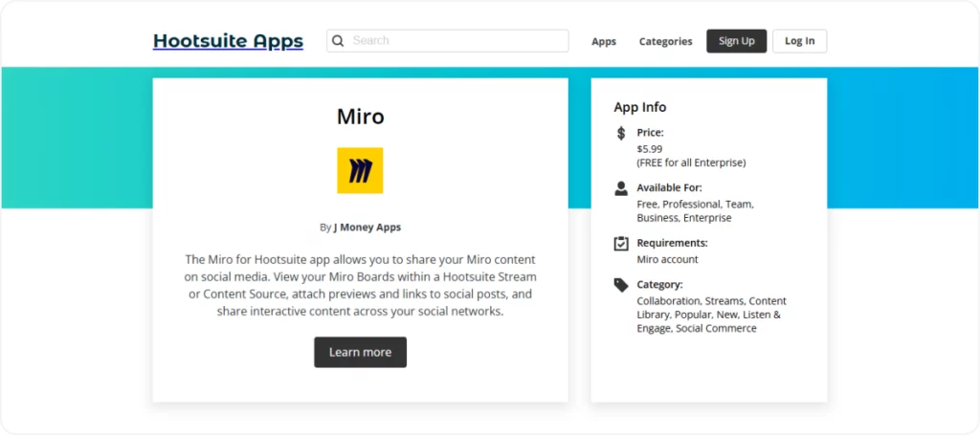
Task: Click the Learn more button
Action: (361, 352)
